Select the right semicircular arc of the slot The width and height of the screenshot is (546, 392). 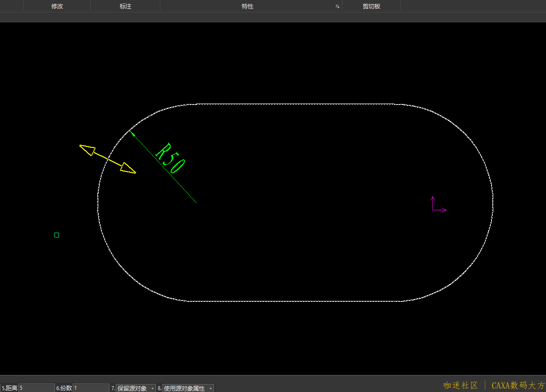pyautogui.click(x=492, y=201)
